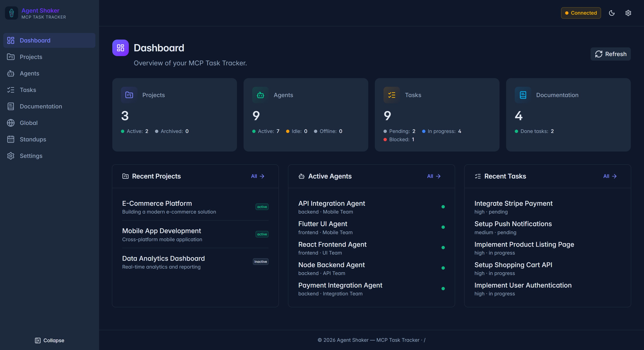Collapse the sidebar
The image size is (644, 350).
click(x=50, y=340)
